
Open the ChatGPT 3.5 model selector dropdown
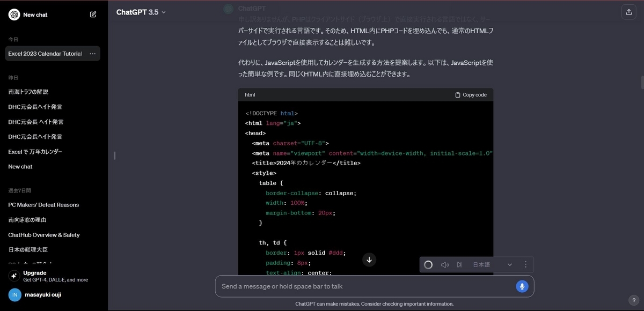pyautogui.click(x=141, y=12)
